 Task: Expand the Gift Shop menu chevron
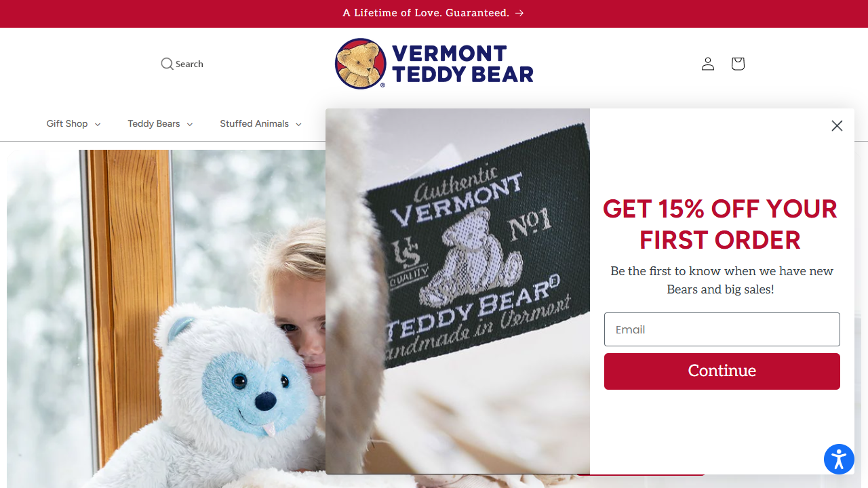[x=98, y=124]
